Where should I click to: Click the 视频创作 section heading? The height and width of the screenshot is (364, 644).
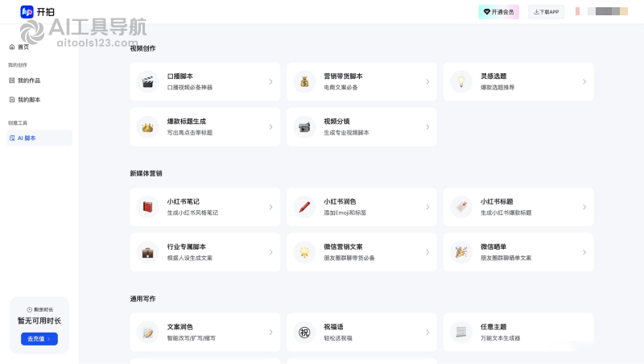point(142,48)
